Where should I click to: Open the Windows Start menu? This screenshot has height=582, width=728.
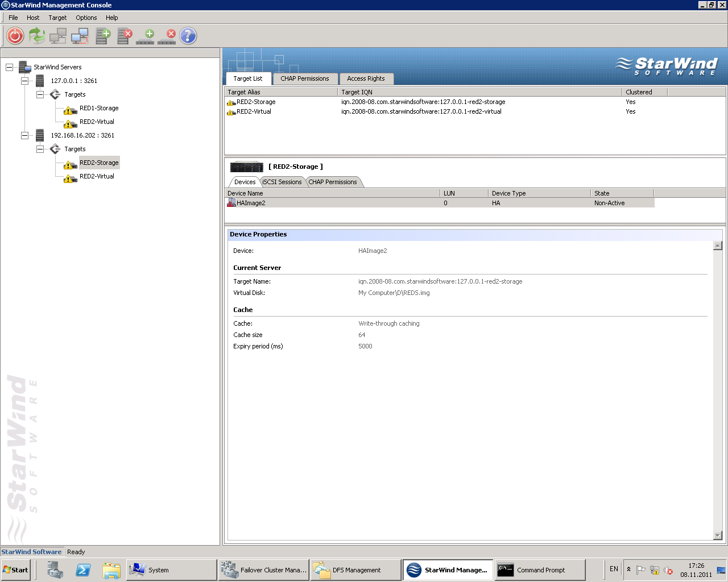15,570
